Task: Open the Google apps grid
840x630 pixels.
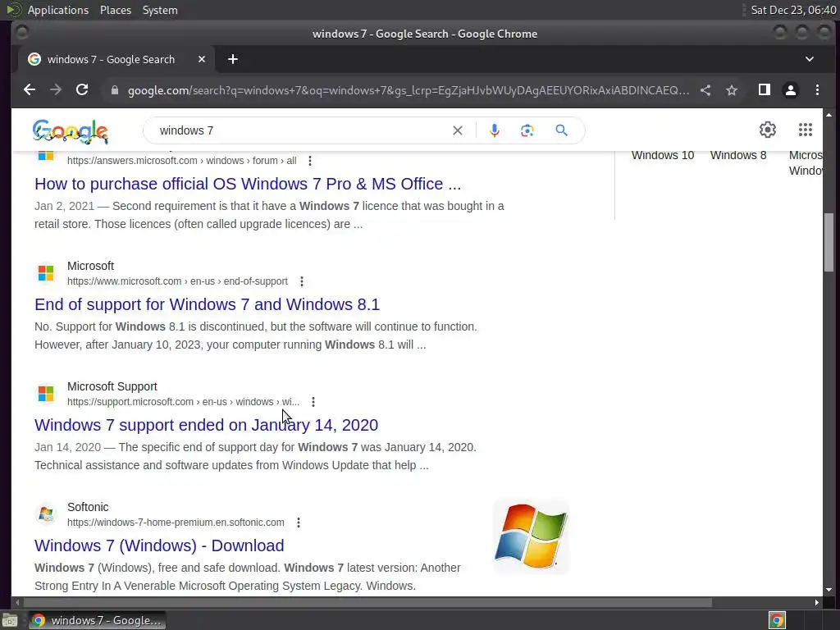Action: (806, 130)
